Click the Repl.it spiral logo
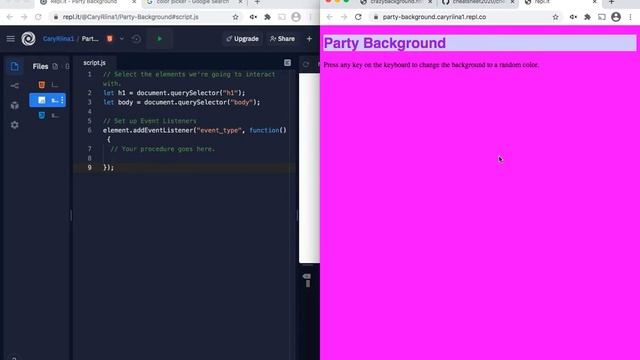Viewport: 640px width, 360px height. pyautogui.click(x=28, y=39)
